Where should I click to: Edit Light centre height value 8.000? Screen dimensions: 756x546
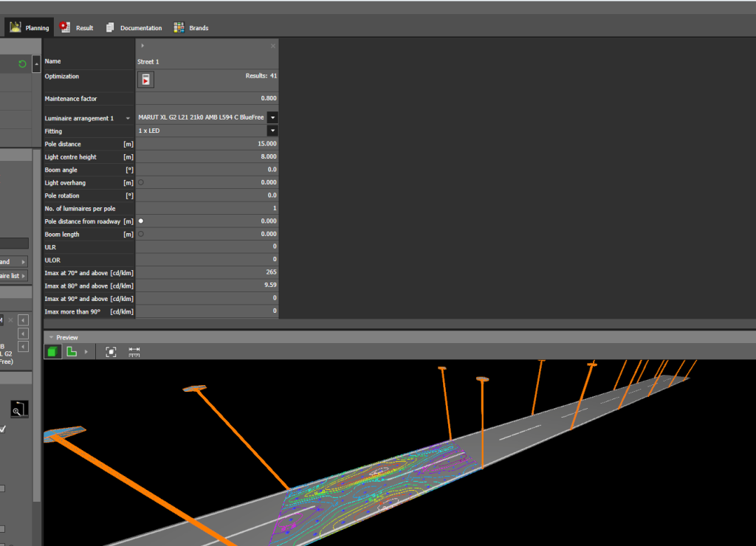(x=207, y=156)
